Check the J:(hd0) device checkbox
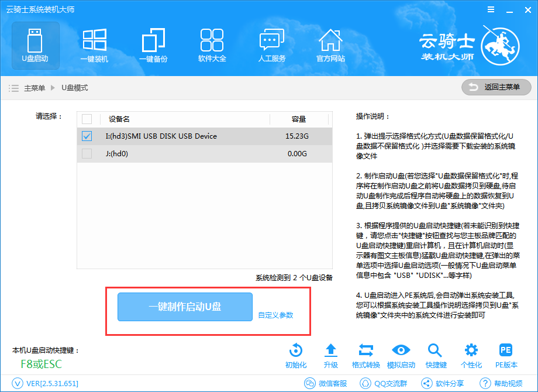The height and width of the screenshot is (392, 538). 87,153
